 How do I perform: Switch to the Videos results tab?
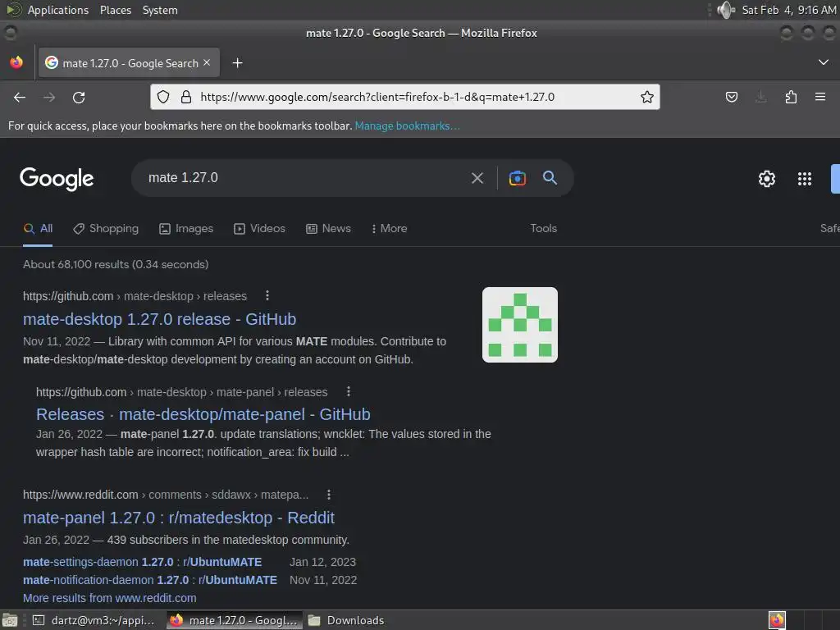click(259, 229)
